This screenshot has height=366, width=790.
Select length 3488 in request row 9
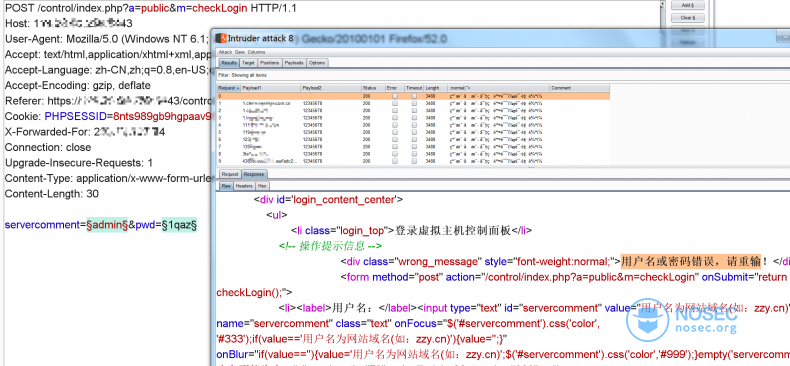pyautogui.click(x=430, y=161)
